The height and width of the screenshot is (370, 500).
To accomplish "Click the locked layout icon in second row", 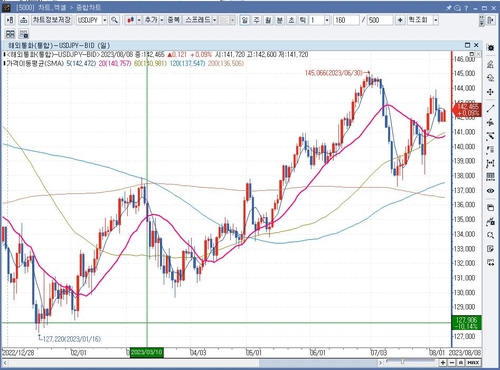I will click(x=24, y=34).
